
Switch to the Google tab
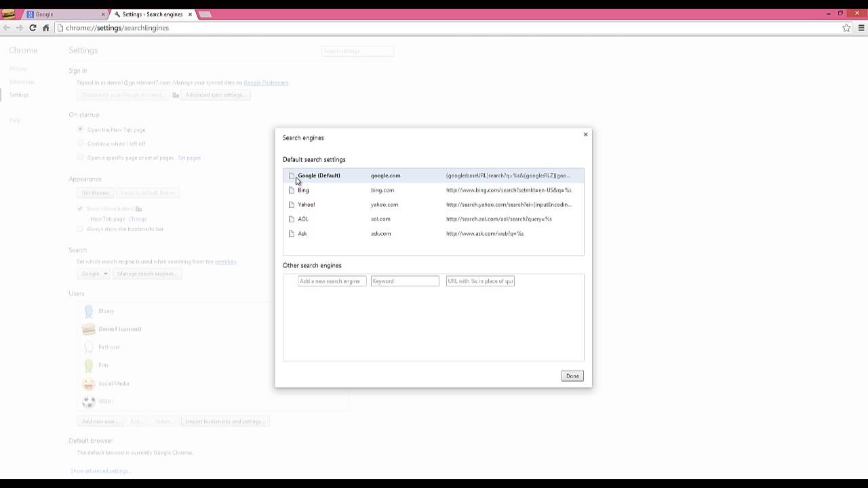click(x=64, y=14)
